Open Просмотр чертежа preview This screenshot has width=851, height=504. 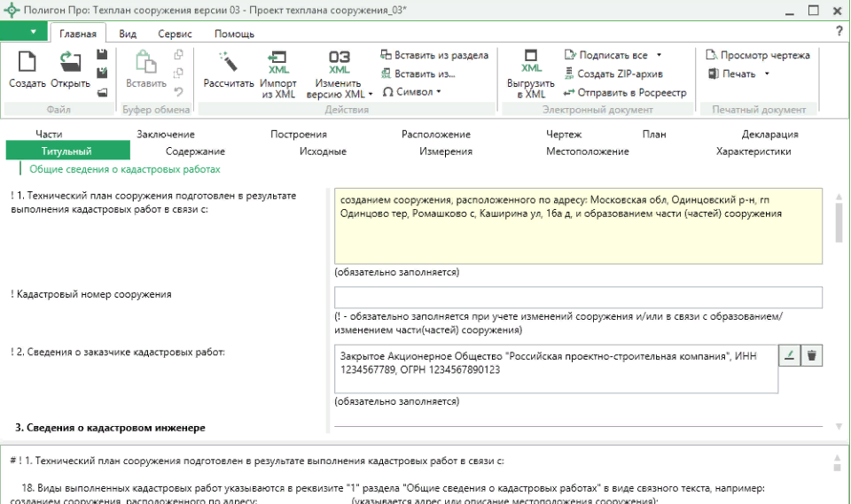[x=758, y=55]
